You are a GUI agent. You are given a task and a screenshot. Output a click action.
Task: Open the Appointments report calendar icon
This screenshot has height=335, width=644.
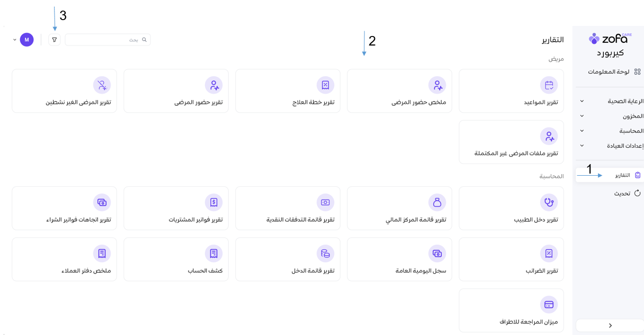(x=549, y=85)
